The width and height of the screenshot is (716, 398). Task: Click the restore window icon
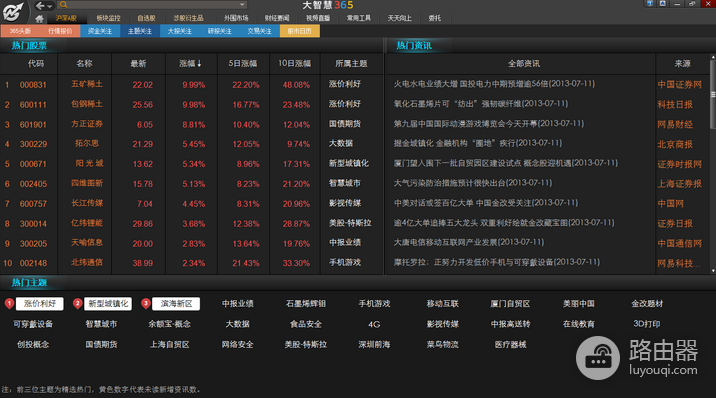click(692, 4)
